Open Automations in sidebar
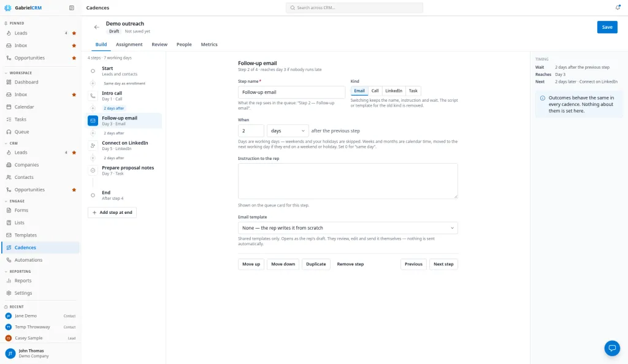The image size is (628, 364). pos(40,260)
